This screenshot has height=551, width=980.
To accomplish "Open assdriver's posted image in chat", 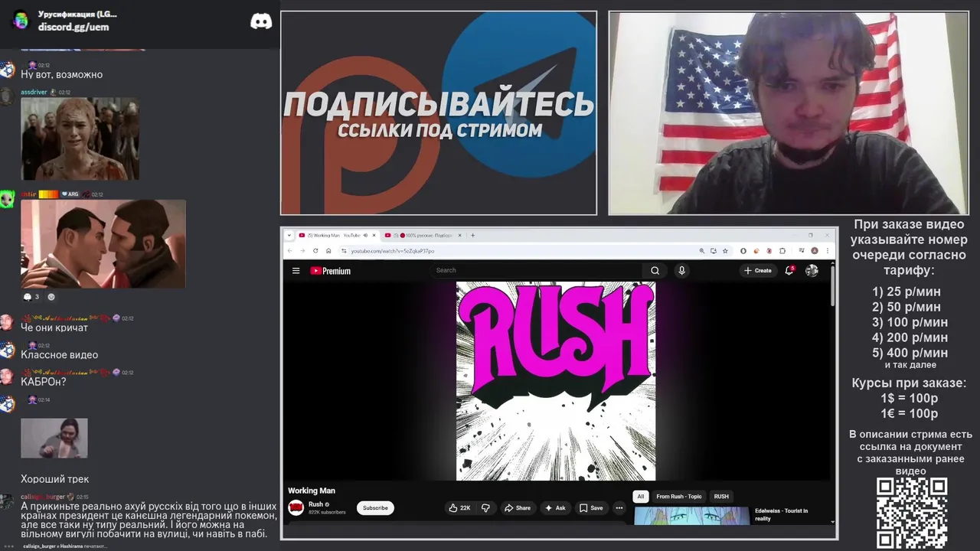I will (80, 139).
